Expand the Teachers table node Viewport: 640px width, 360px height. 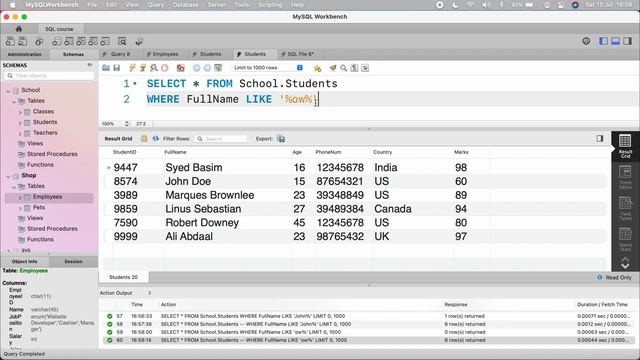point(20,133)
